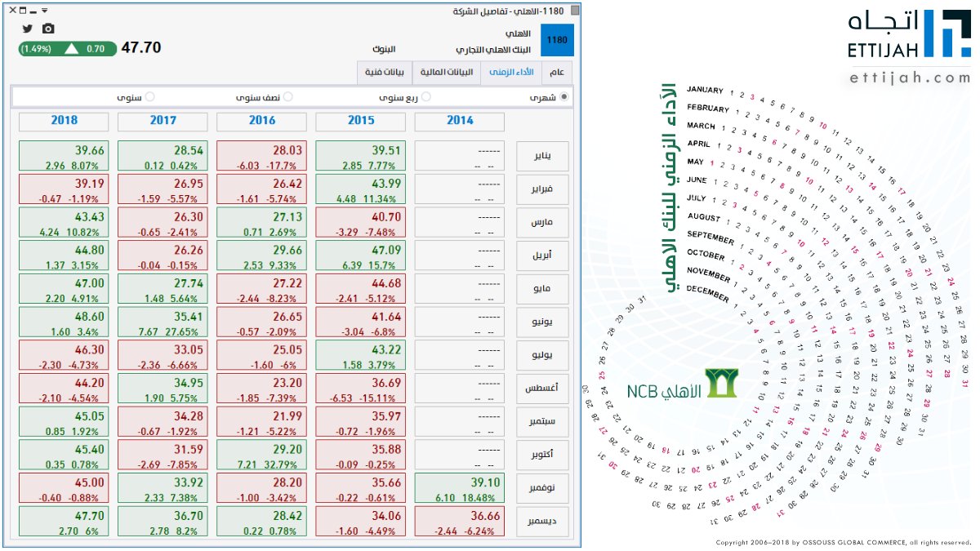Click the مايو month row label

pos(544,289)
